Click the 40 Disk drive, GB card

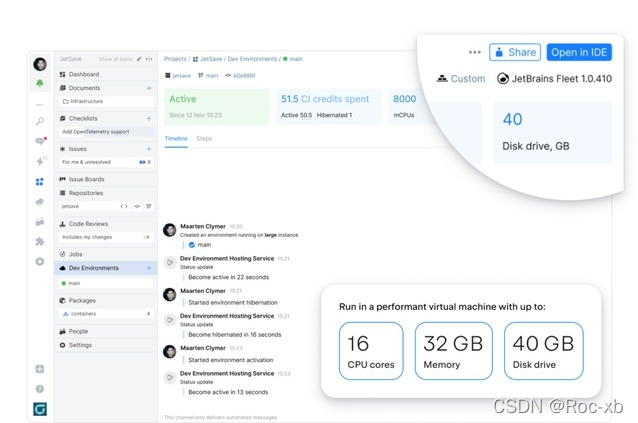click(553, 133)
